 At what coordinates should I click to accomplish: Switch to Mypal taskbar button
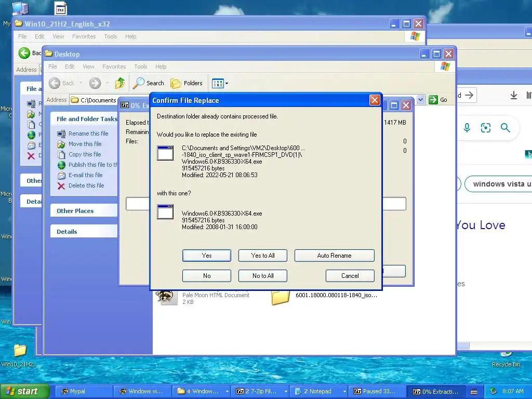pos(83,392)
